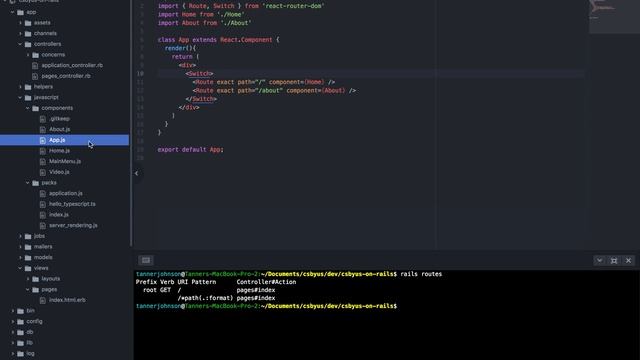Click the layouts folder icon
Viewport: 640px width, 360px height.
[36, 279]
